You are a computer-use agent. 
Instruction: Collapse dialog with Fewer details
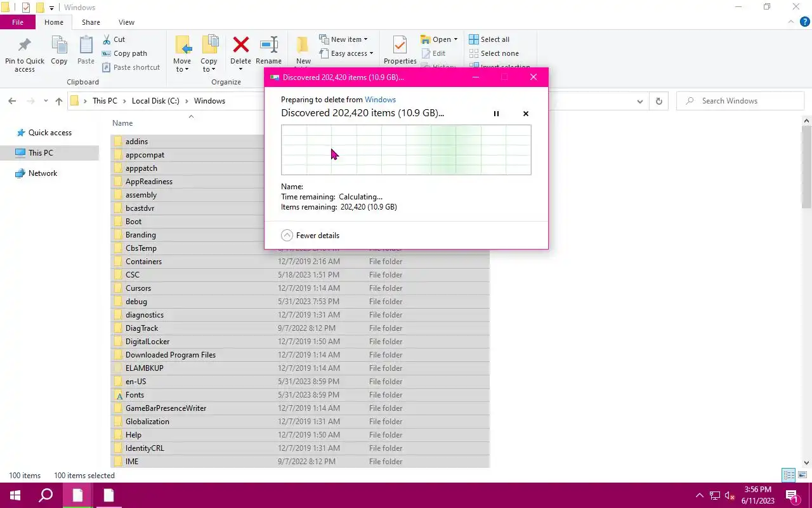[x=310, y=236]
